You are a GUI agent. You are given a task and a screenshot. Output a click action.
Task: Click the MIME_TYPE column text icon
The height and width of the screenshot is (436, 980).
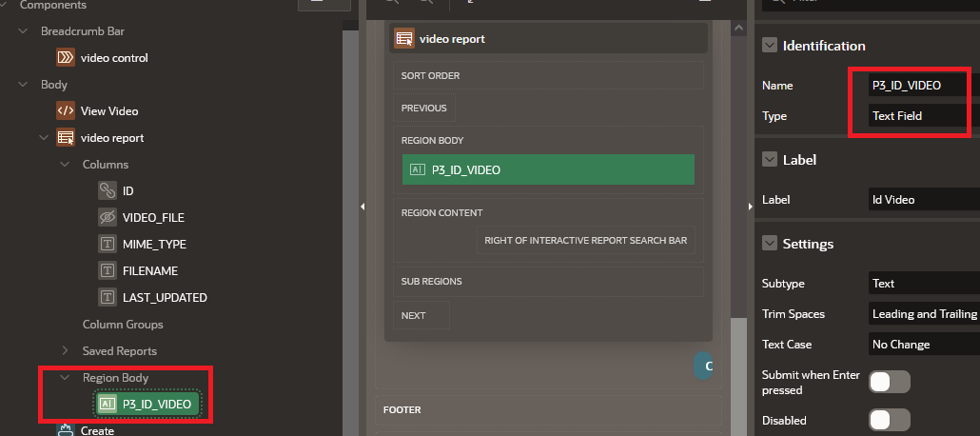[x=108, y=244]
